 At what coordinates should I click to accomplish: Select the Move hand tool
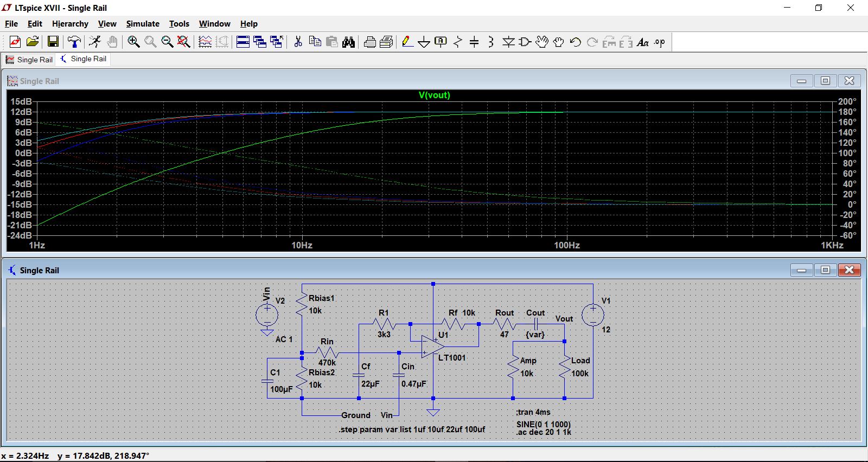pos(542,42)
